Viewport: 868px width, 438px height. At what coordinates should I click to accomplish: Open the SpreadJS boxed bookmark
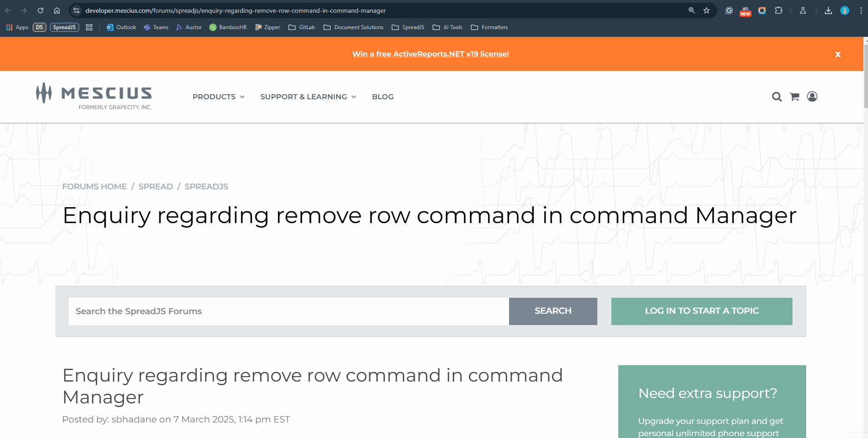(65, 27)
